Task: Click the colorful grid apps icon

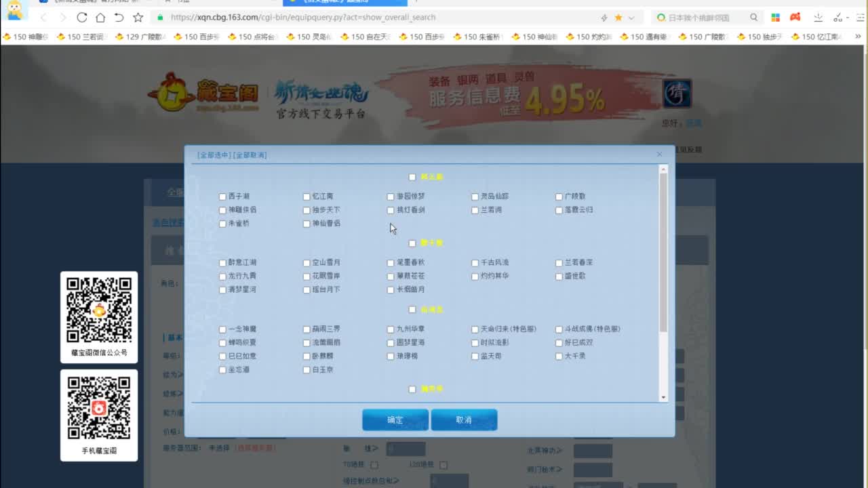Action: click(776, 18)
